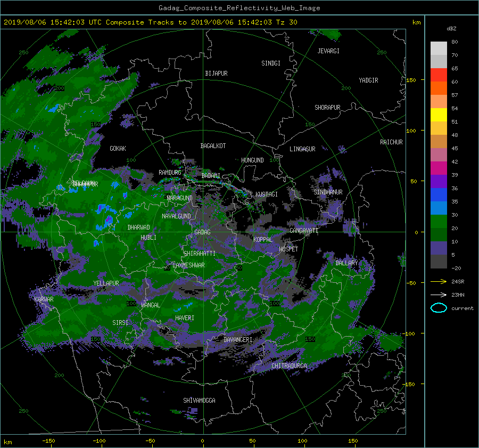The image size is (479, 448).
Task: Select the BAGALKOT city label
Action: 213,146
